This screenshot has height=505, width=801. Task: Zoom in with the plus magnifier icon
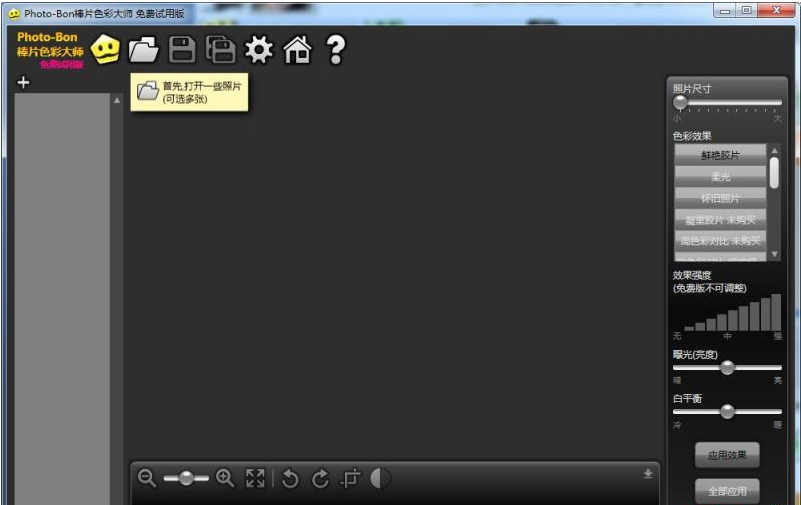pyautogui.click(x=225, y=478)
